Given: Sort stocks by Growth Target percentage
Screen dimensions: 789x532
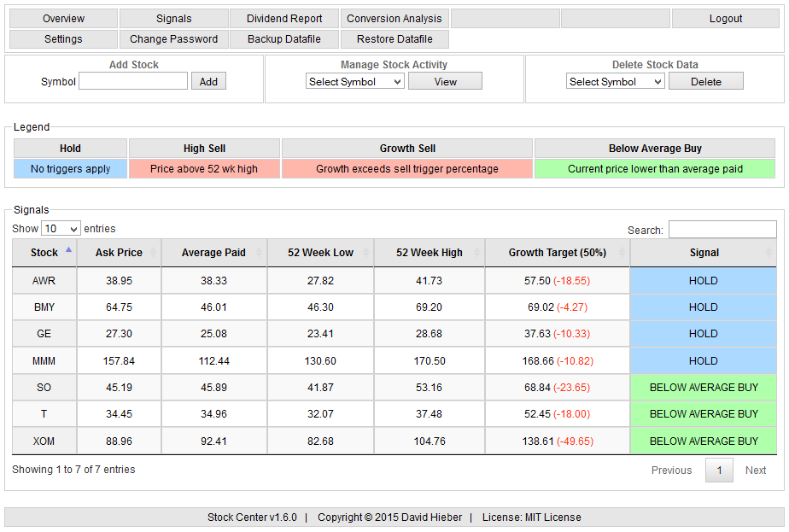Looking at the screenshot, I should [x=557, y=252].
